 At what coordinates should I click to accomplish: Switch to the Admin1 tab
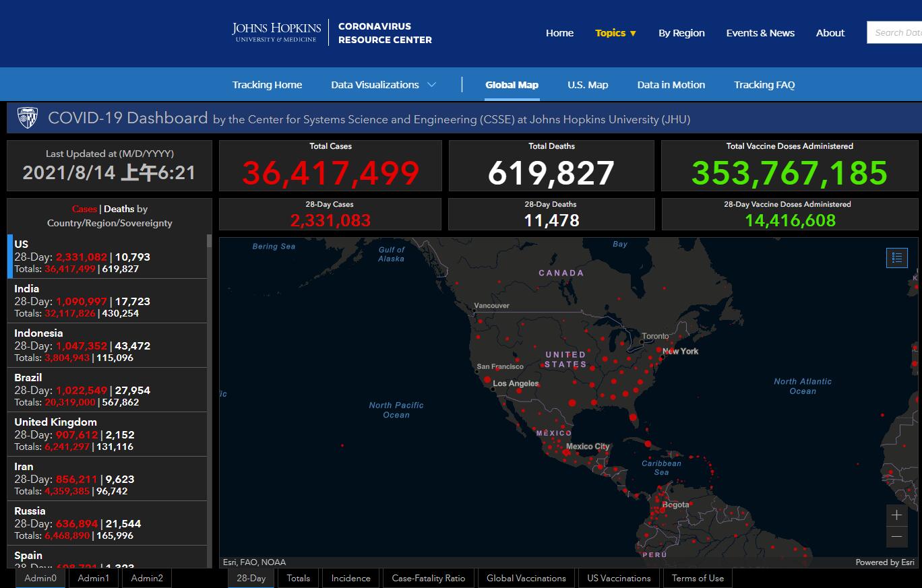tap(93, 578)
